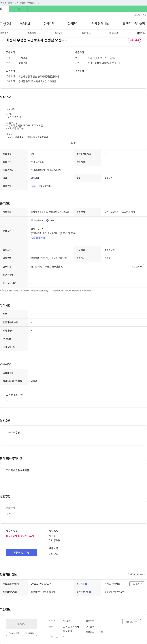Image resolution: width=147 pixels, height=644 pixels.
Task: Click the company LOGO placeholder image
Action: click(21, 624)
